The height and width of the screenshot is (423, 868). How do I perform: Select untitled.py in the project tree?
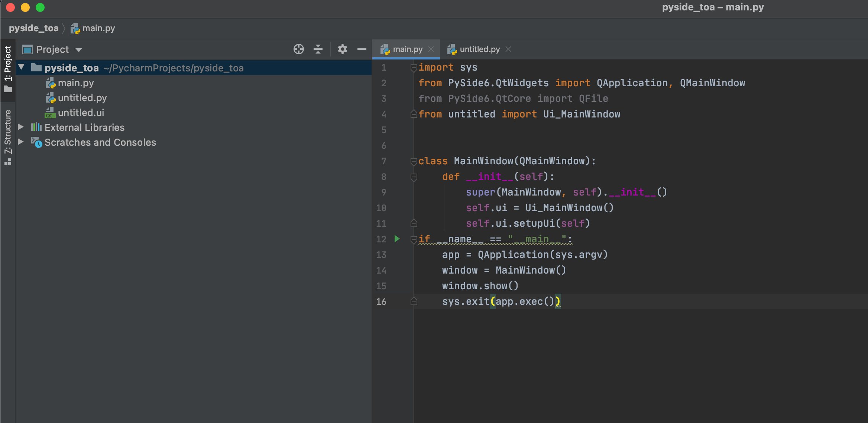(x=82, y=98)
